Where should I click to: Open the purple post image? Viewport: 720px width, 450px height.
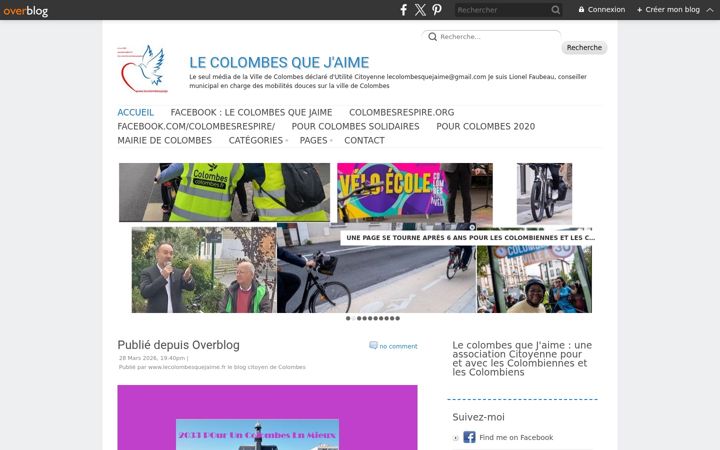(267, 417)
